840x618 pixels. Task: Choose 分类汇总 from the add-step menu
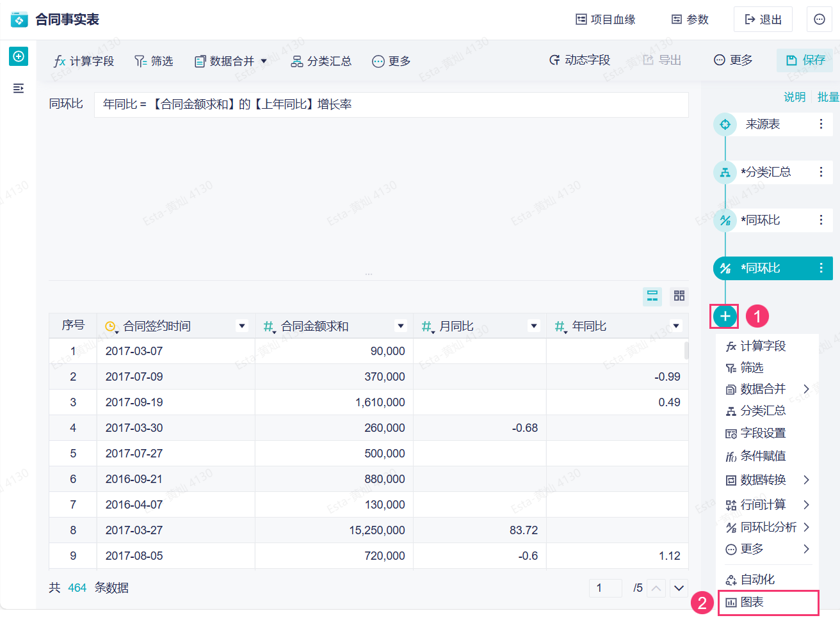point(755,411)
